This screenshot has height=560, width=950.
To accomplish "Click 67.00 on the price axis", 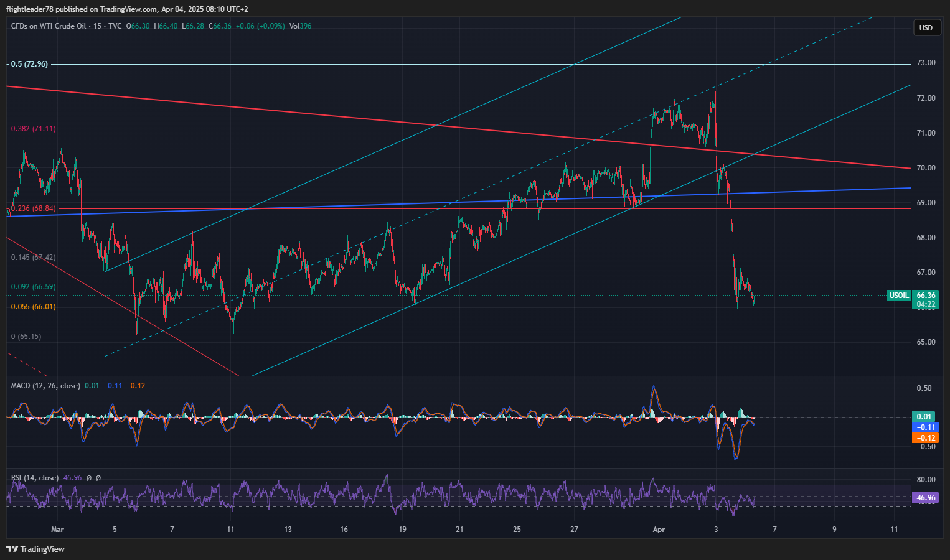I will (926, 273).
